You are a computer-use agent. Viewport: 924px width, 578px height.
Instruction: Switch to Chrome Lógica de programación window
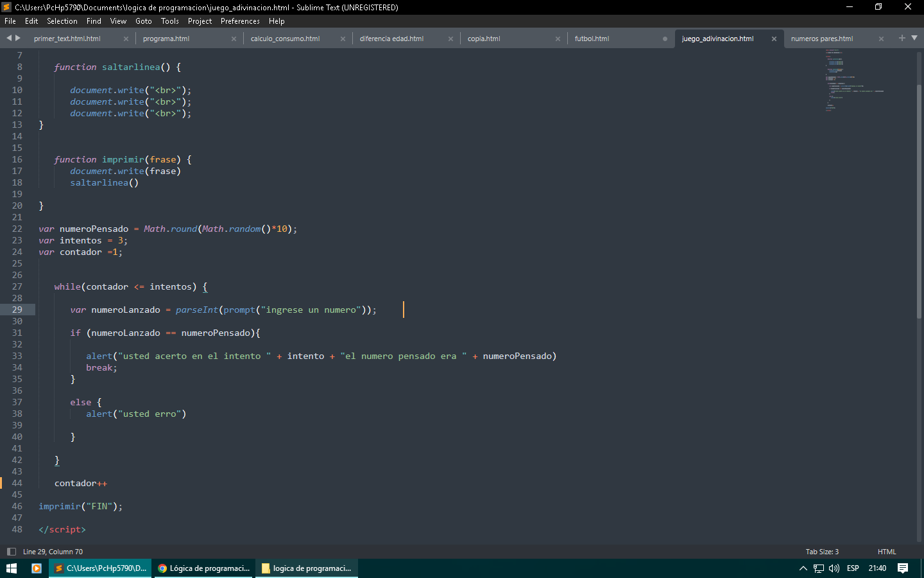(x=203, y=568)
